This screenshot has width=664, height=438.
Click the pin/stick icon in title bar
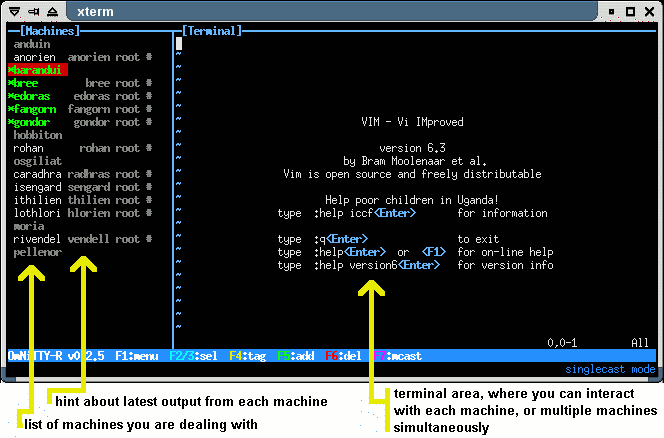(x=32, y=10)
